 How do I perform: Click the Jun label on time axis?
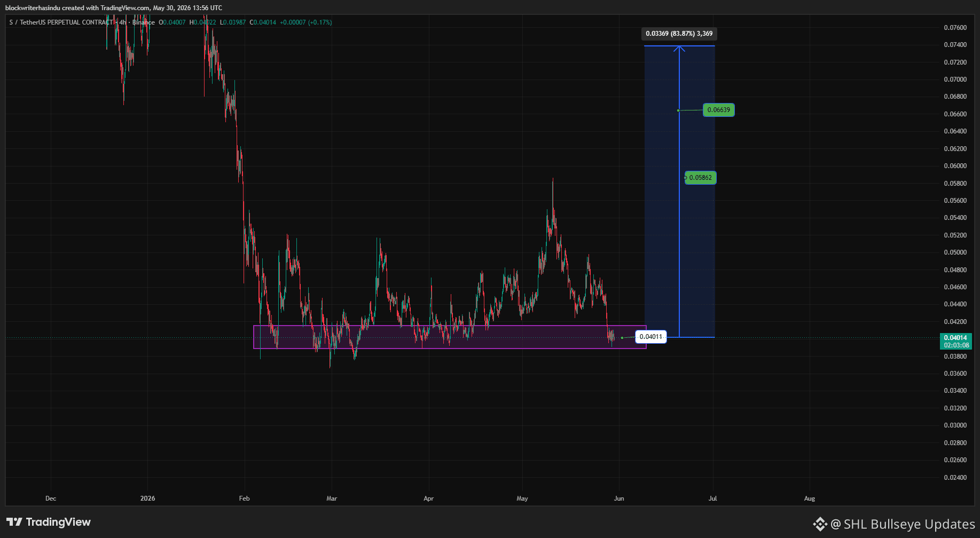pos(619,499)
